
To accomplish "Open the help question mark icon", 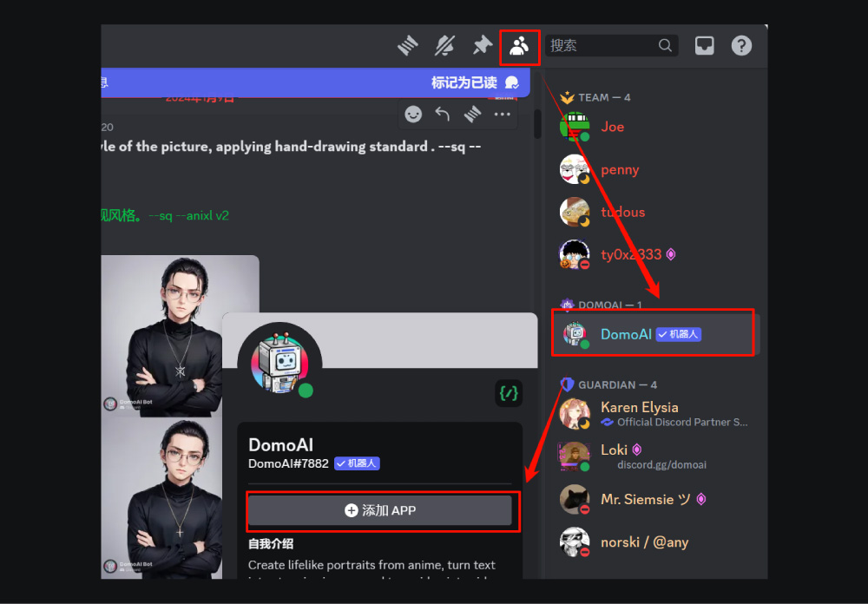I will pos(741,46).
